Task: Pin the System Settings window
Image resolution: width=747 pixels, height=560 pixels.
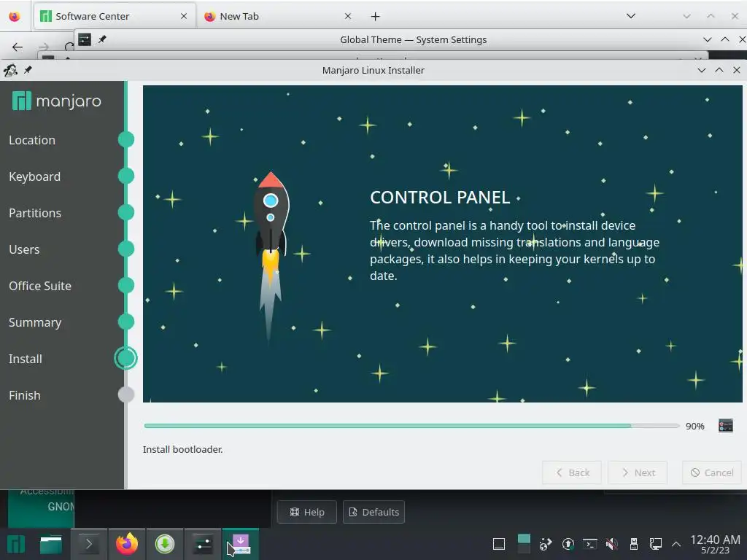Action: click(102, 39)
